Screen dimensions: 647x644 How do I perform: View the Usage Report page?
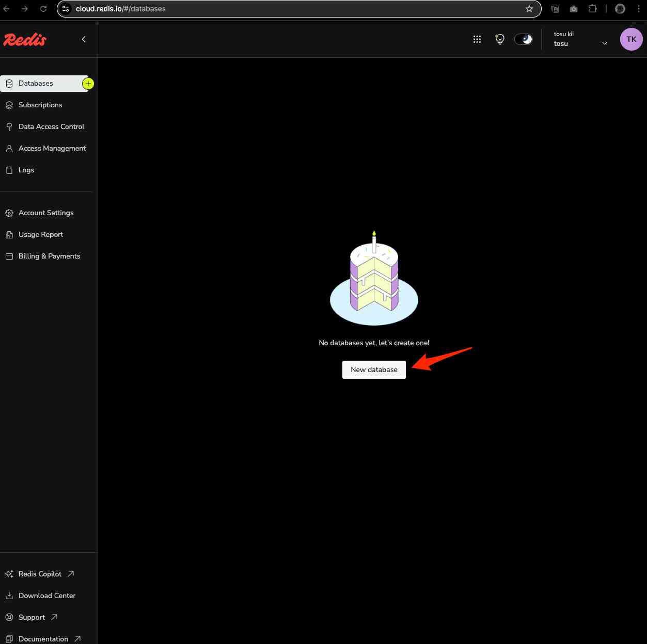(41, 234)
